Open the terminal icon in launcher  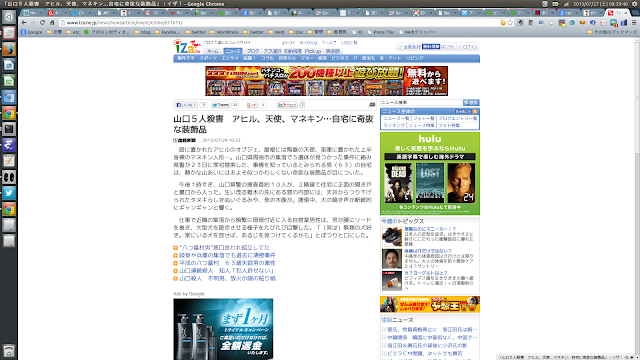click(x=9, y=129)
